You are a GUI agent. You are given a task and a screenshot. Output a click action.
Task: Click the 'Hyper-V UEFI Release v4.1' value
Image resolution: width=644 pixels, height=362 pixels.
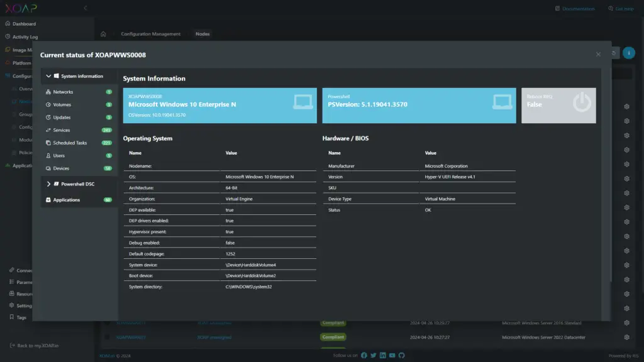coord(450,177)
